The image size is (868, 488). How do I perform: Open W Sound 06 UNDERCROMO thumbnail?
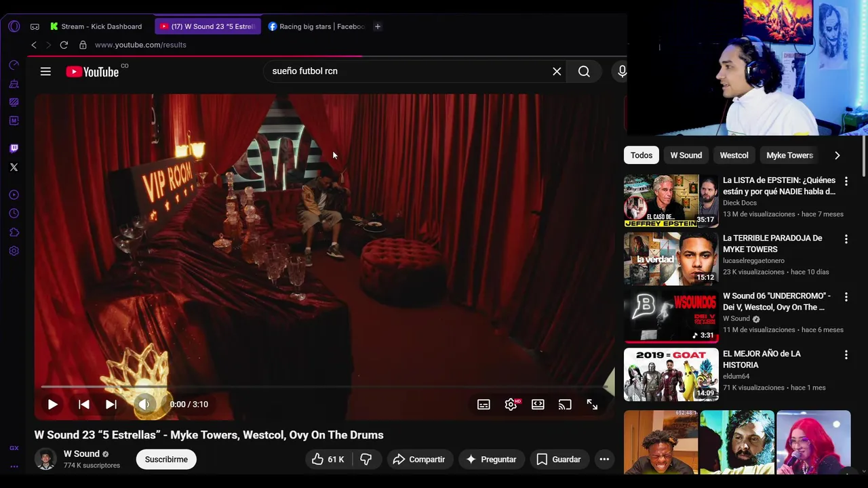[671, 317]
